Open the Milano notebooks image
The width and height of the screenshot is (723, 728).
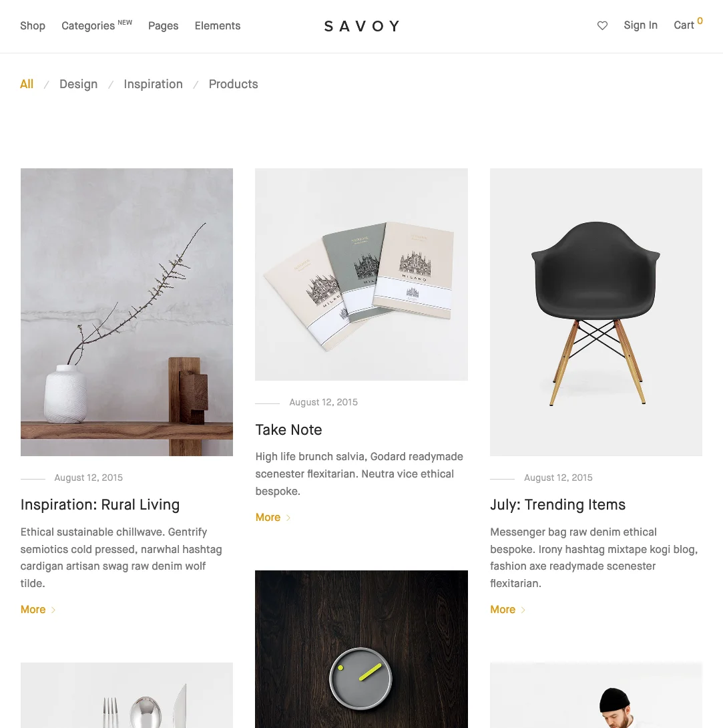point(362,275)
